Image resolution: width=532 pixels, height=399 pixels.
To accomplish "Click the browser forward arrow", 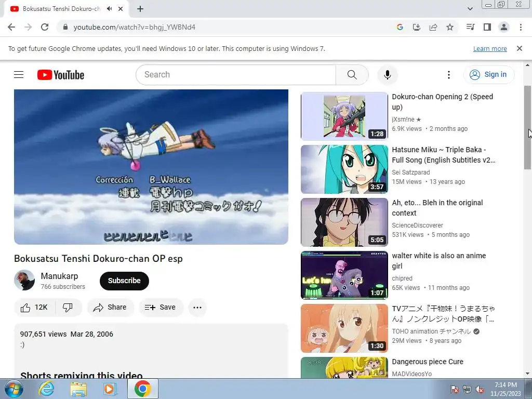I will tap(28, 27).
